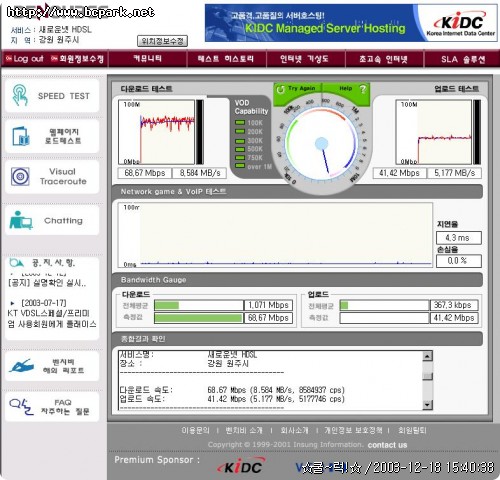Click the 1.071 Mbps average download value
Viewport: 500px width, 480px height.
(268, 305)
